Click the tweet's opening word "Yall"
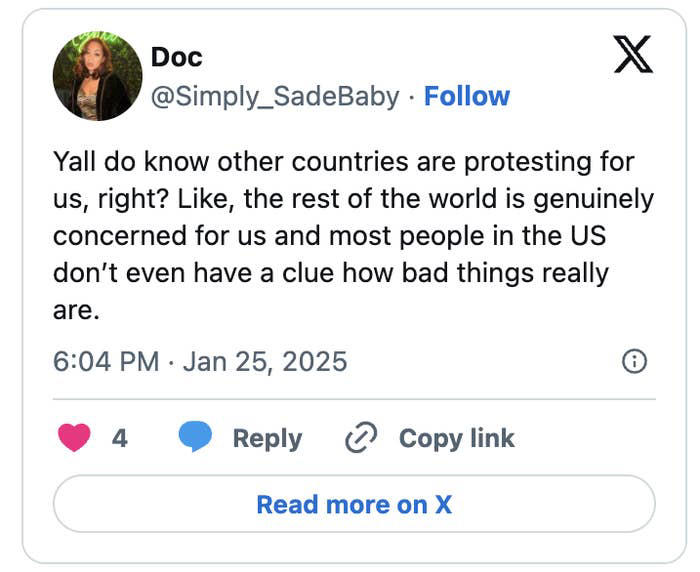700x572 pixels. coord(74,161)
